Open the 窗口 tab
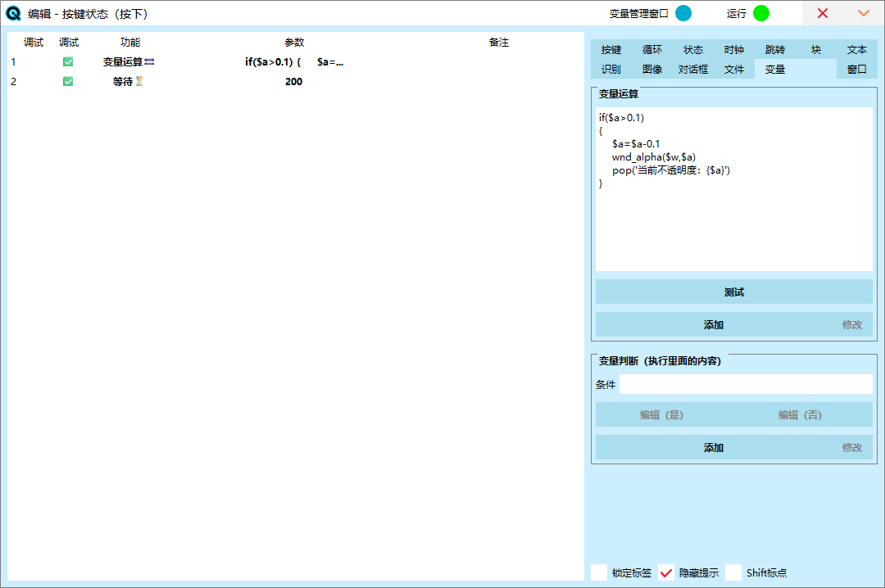 click(x=857, y=70)
